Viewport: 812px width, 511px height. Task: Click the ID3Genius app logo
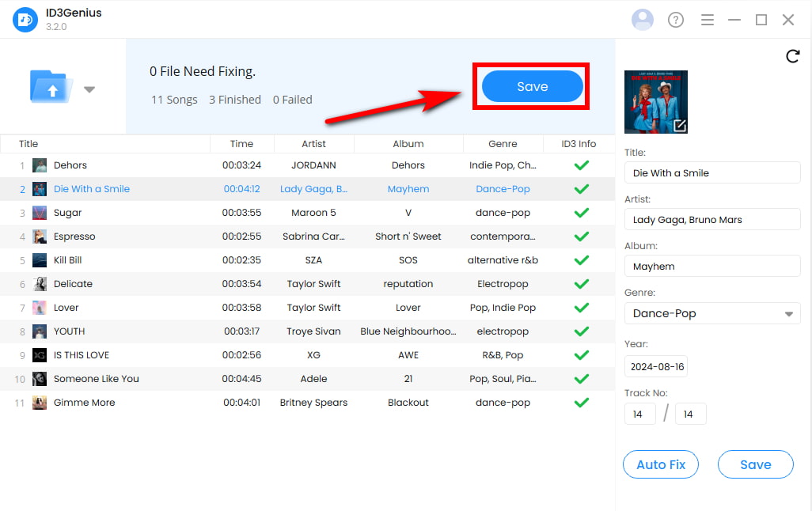point(25,20)
